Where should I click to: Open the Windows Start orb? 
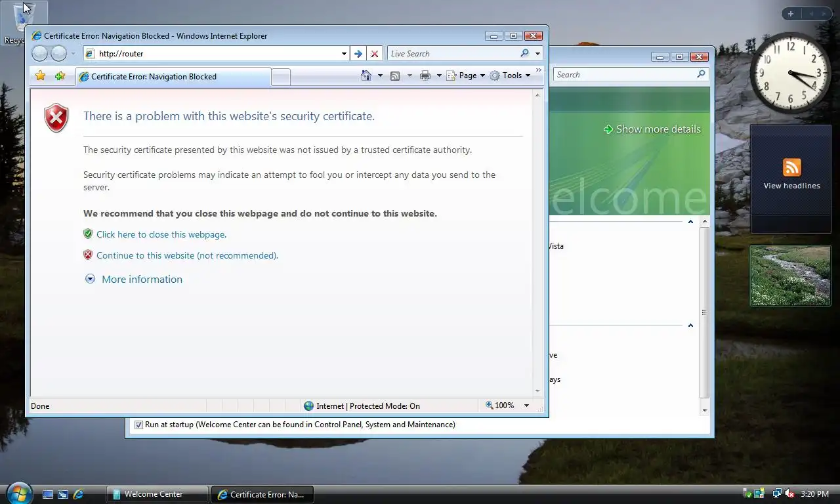click(x=18, y=492)
